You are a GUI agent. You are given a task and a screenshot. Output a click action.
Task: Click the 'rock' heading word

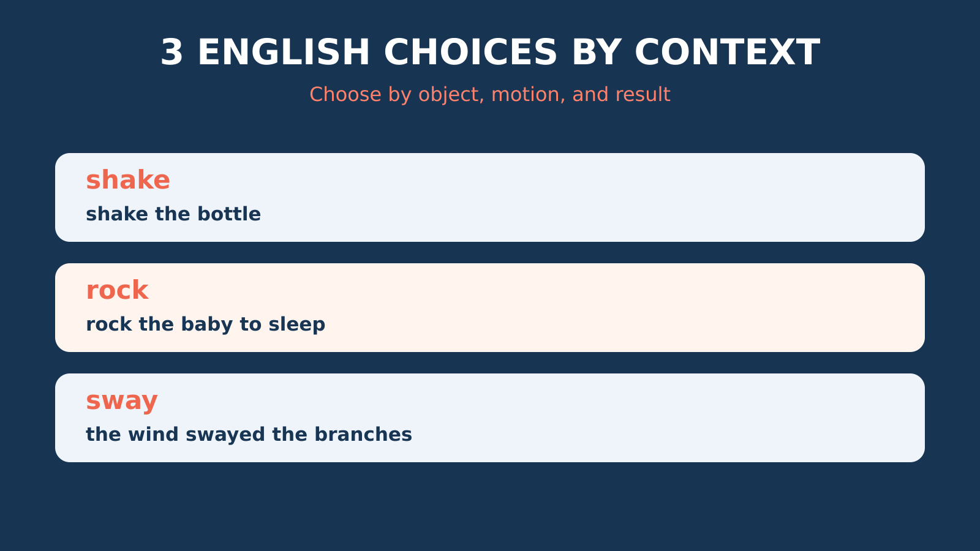(117, 291)
